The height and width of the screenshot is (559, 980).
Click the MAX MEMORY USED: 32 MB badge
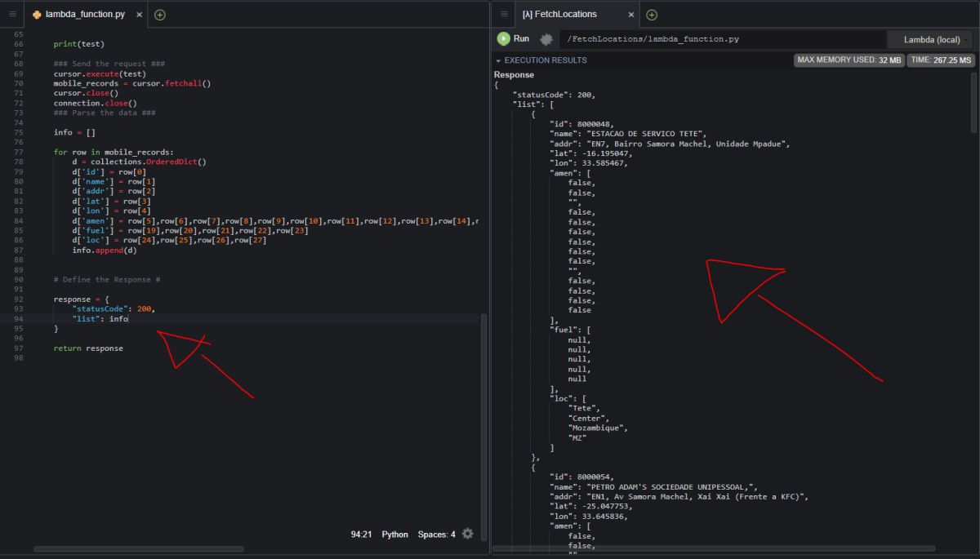849,60
